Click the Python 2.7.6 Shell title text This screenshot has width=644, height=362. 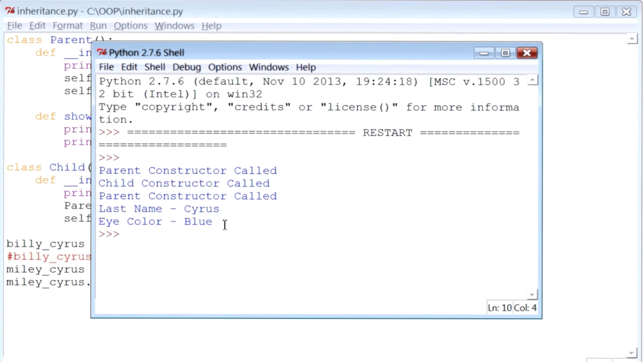(147, 53)
